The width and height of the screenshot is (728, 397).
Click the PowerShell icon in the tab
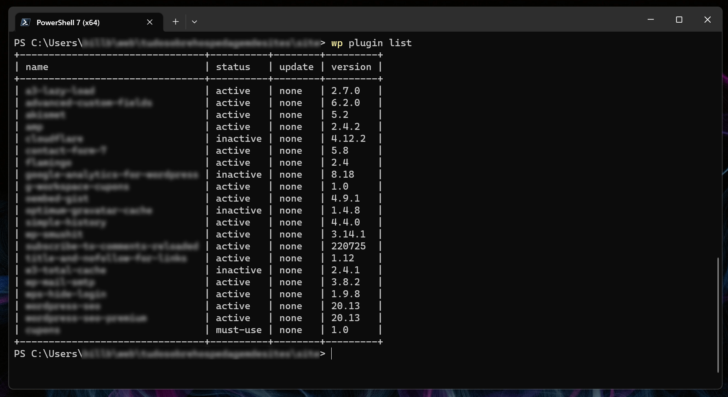(x=26, y=22)
